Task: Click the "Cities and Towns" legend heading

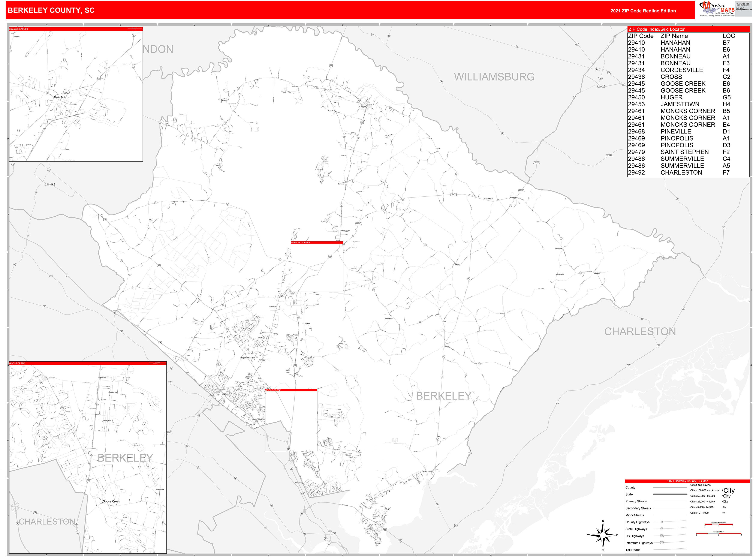Action: pos(700,485)
